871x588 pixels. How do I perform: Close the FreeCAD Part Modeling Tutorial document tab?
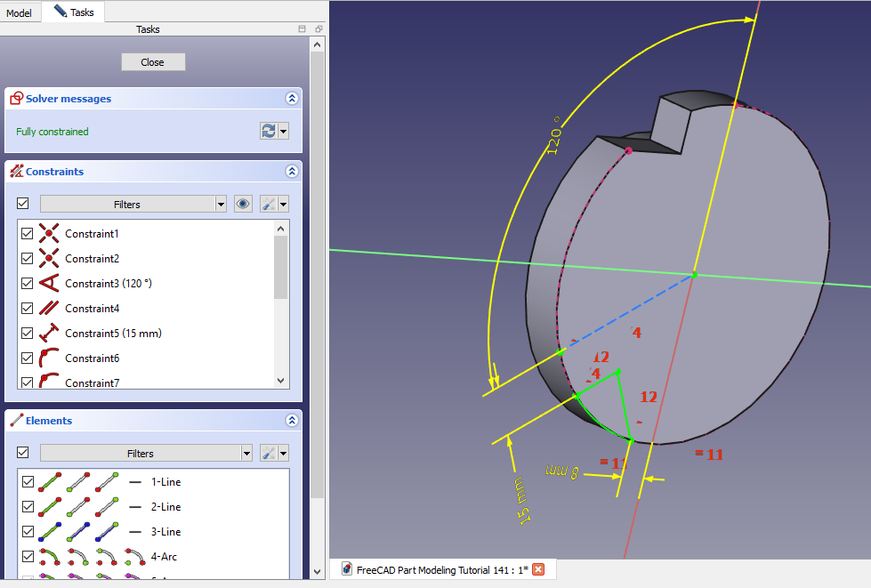tap(538, 569)
